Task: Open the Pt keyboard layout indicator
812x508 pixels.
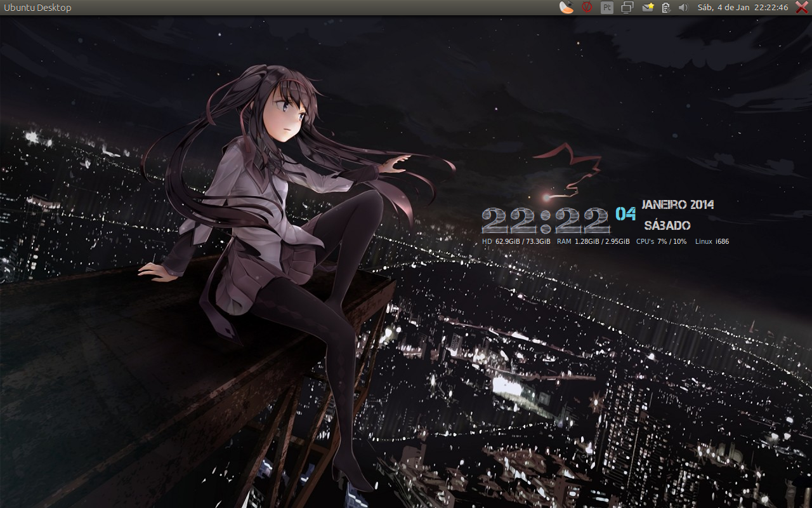Action: click(607, 8)
